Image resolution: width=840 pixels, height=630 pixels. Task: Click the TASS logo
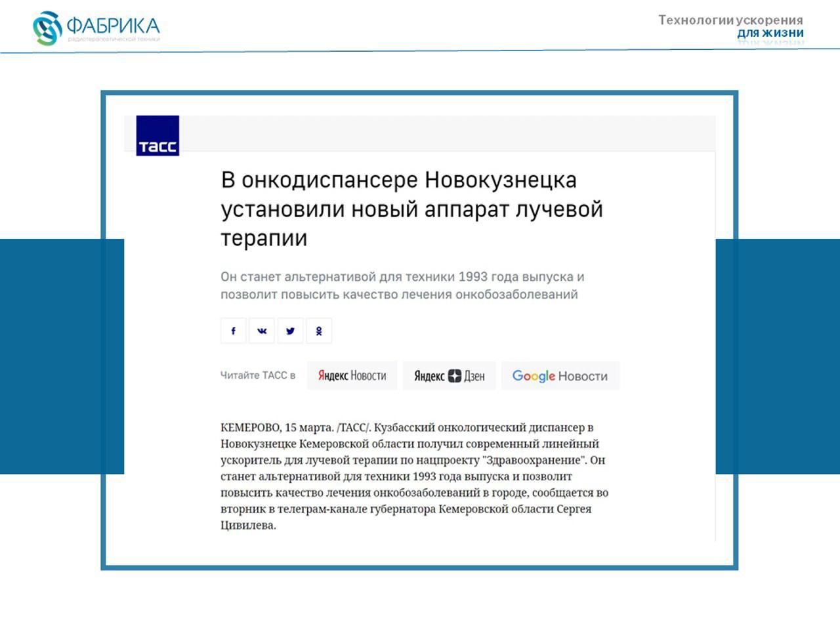[157, 136]
